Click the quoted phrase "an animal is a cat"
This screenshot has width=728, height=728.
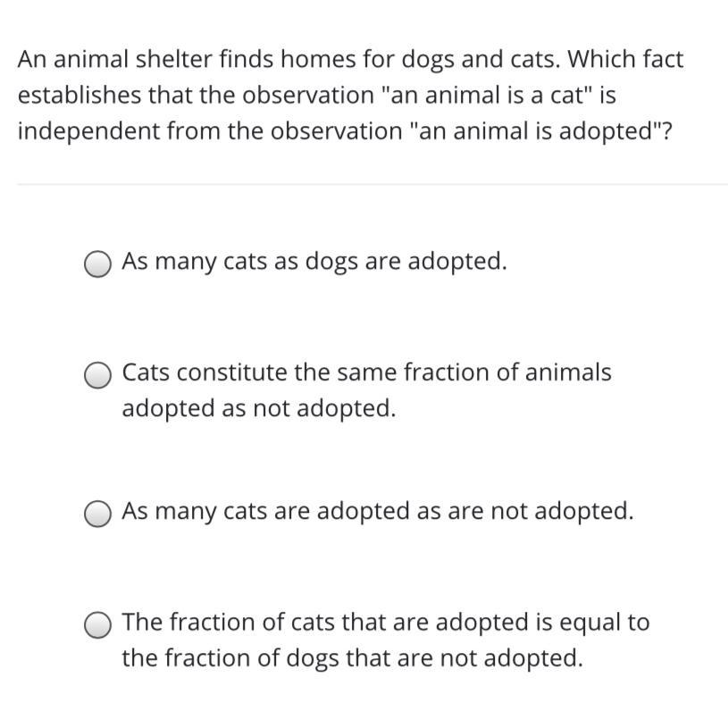(488, 95)
